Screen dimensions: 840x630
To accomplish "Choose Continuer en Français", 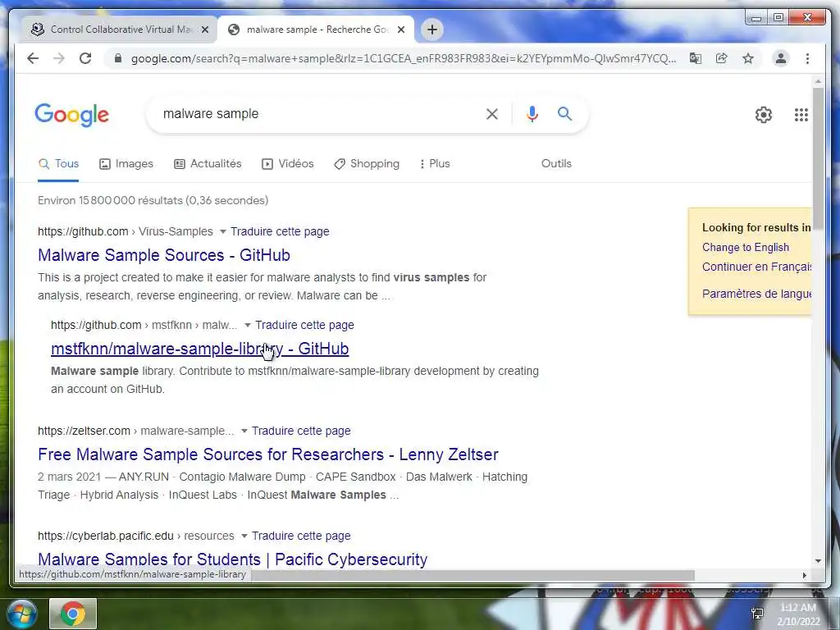I will tap(756, 267).
